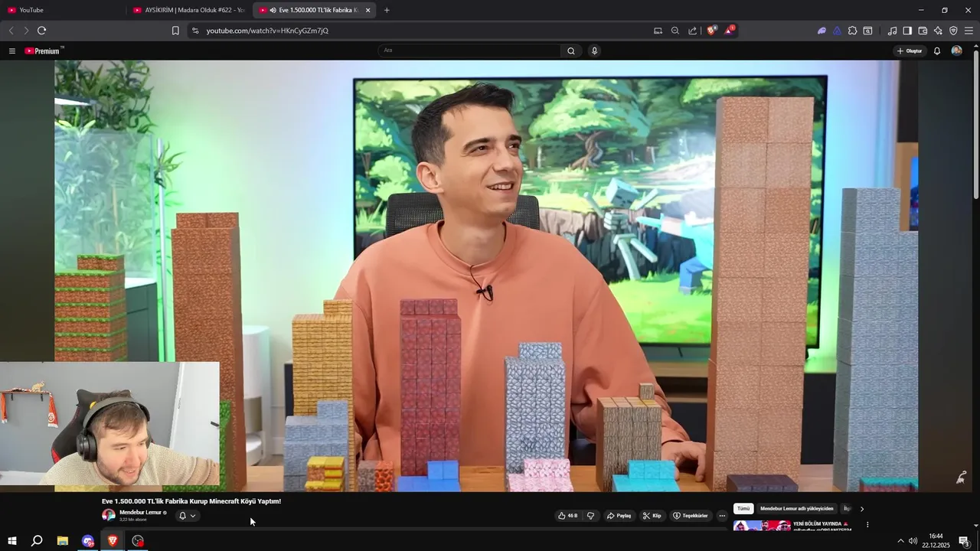Show more chips with right chevron
The height and width of the screenshot is (551, 980).
click(862, 508)
